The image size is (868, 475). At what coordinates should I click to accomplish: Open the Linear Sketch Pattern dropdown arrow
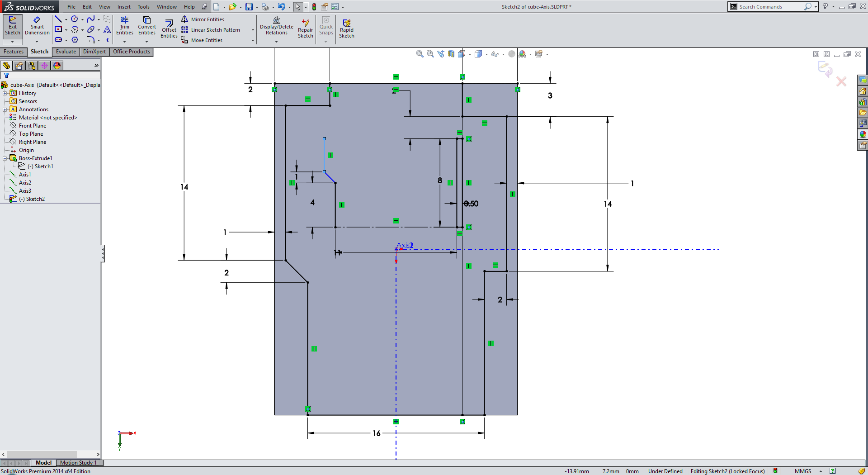pyautogui.click(x=253, y=30)
